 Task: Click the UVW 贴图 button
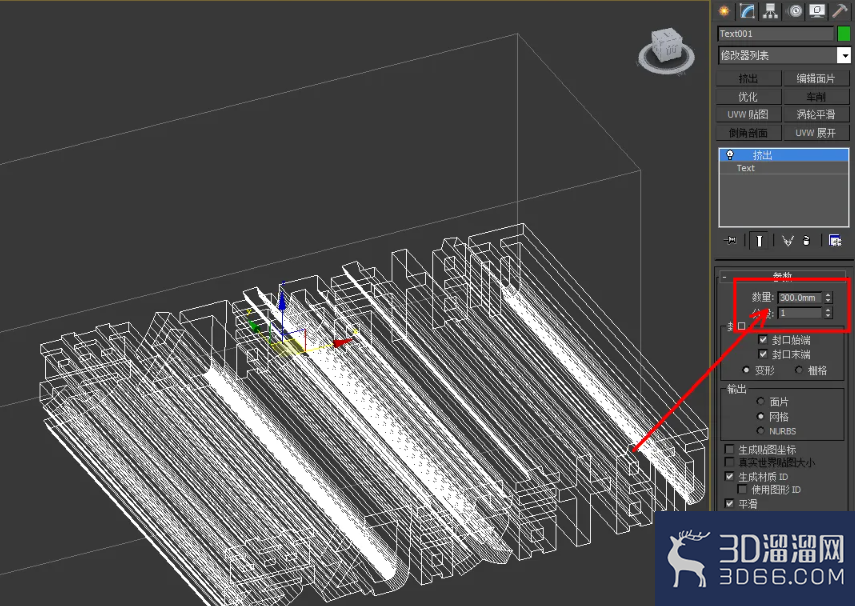coord(748,115)
